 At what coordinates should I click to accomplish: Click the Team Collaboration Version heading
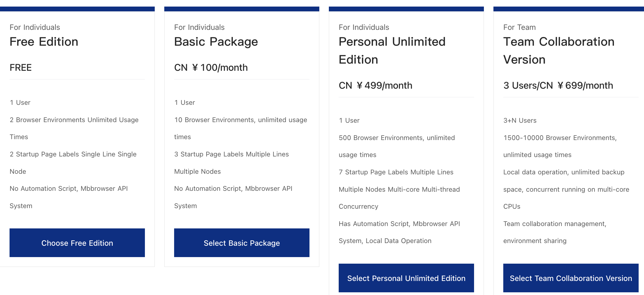pos(559,50)
